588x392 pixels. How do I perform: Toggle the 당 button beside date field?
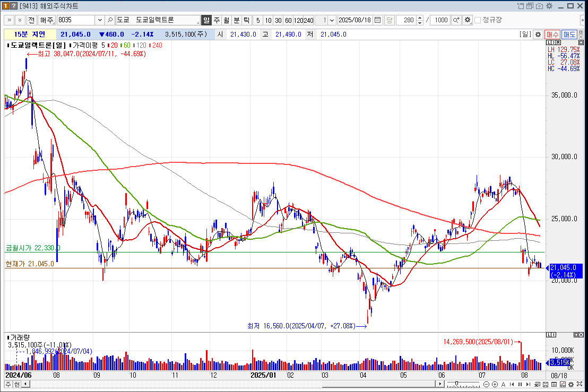point(389,20)
